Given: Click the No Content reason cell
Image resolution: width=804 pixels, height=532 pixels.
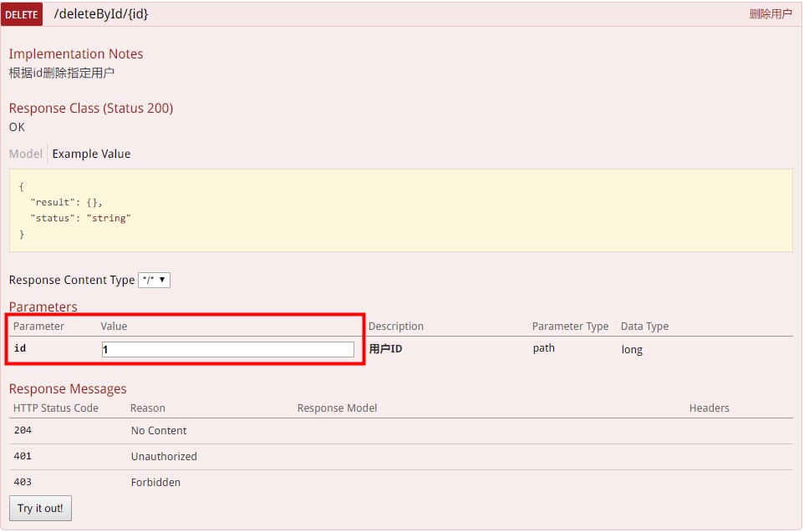Looking at the screenshot, I should coord(159,430).
